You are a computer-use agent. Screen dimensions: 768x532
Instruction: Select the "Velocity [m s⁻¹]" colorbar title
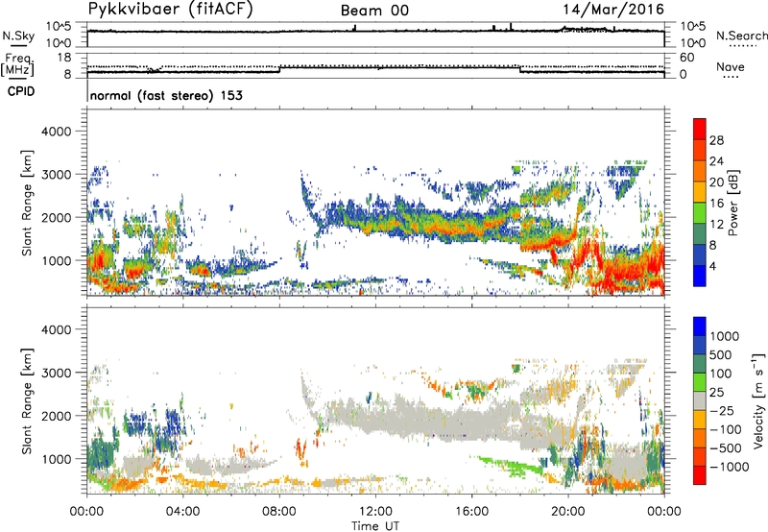pos(758,400)
